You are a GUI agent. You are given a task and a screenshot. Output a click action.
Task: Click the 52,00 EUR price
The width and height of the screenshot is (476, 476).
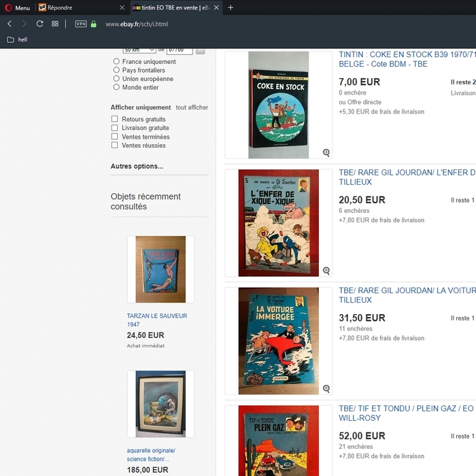[x=362, y=436]
